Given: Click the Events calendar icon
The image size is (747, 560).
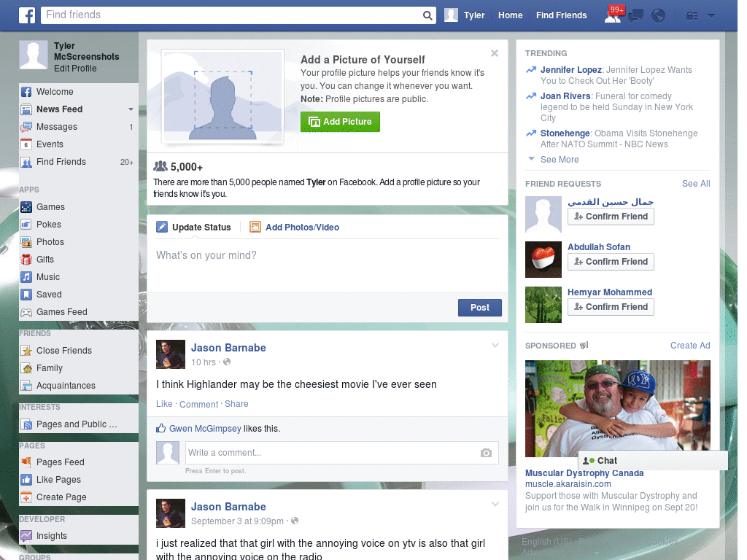Looking at the screenshot, I should click(26, 144).
